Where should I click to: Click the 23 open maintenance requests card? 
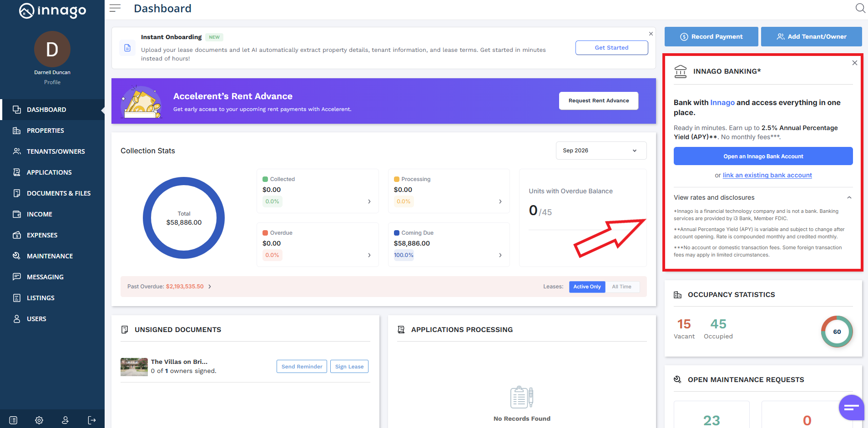click(x=712, y=415)
